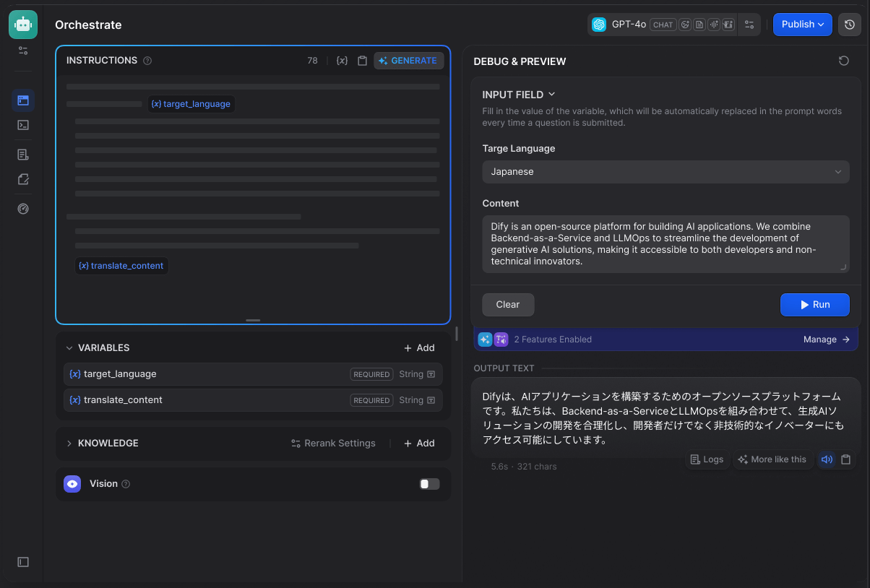Open the Targe Language Japanese dropdown
Image resolution: width=870 pixels, height=588 pixels.
(x=666, y=172)
